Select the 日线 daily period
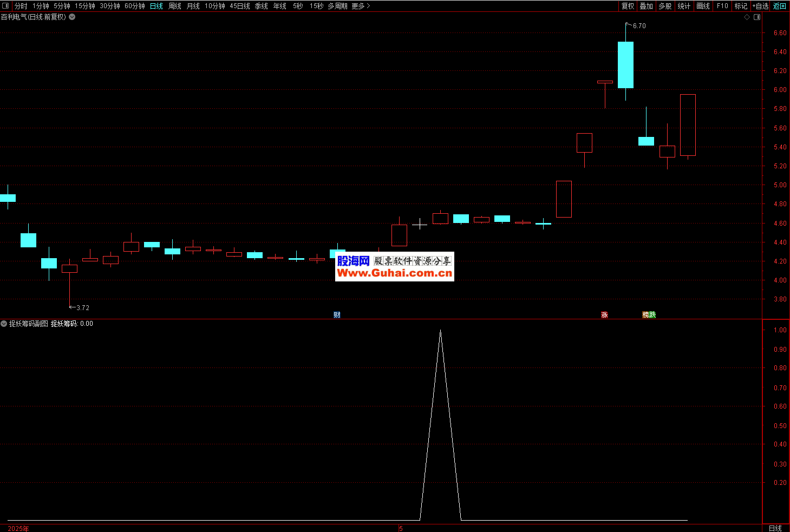This screenshot has height=532, width=790. pyautogui.click(x=156, y=6)
